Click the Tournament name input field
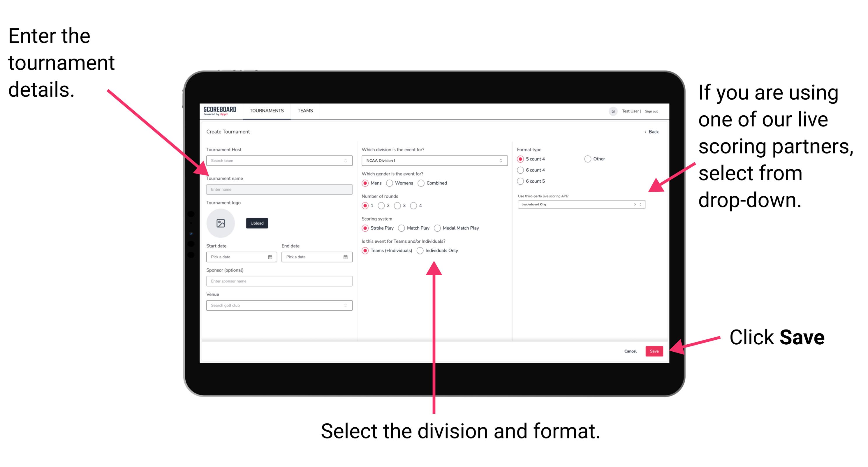Screen dimensions: 868x467 [279, 190]
